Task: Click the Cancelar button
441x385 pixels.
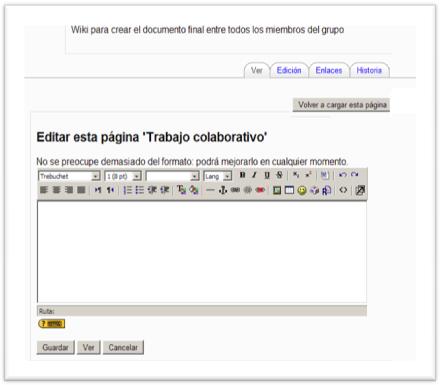Action: (123, 347)
